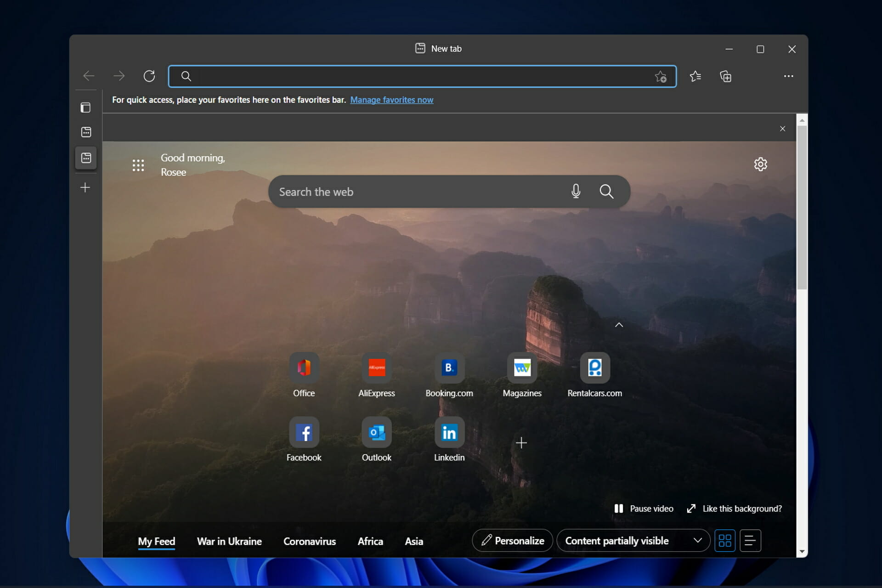Open the Linkedin quick link
This screenshot has width=882, height=588.
449,440
